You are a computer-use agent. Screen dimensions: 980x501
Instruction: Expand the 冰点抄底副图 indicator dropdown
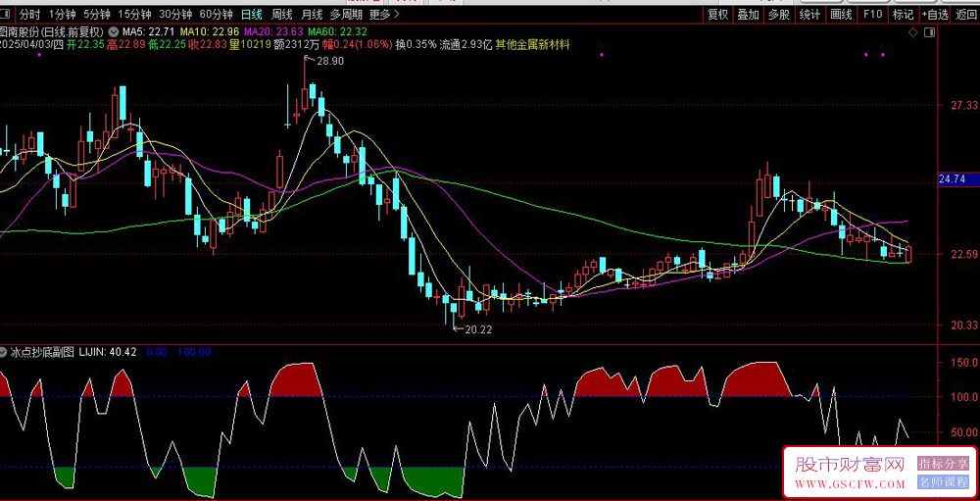[4, 352]
